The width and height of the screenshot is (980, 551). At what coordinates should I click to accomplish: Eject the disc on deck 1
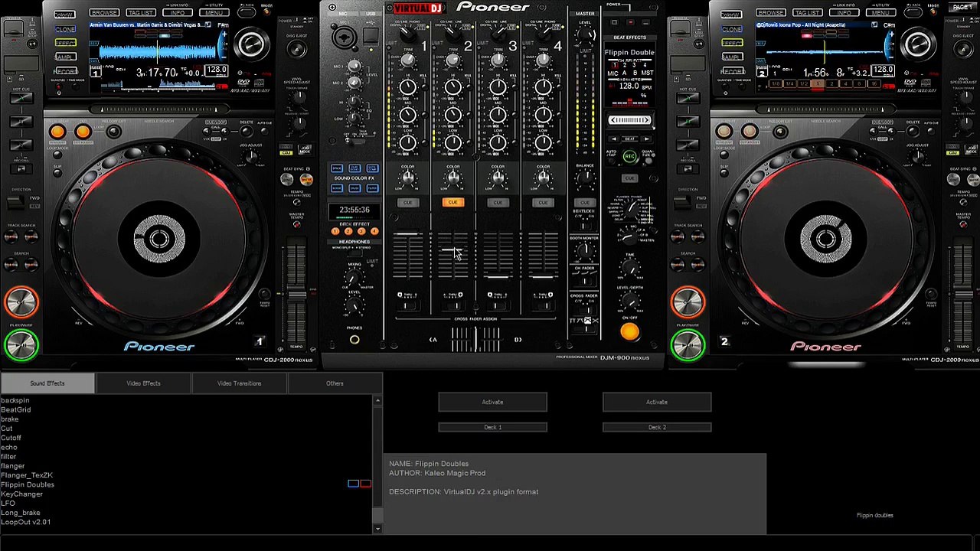[296, 50]
